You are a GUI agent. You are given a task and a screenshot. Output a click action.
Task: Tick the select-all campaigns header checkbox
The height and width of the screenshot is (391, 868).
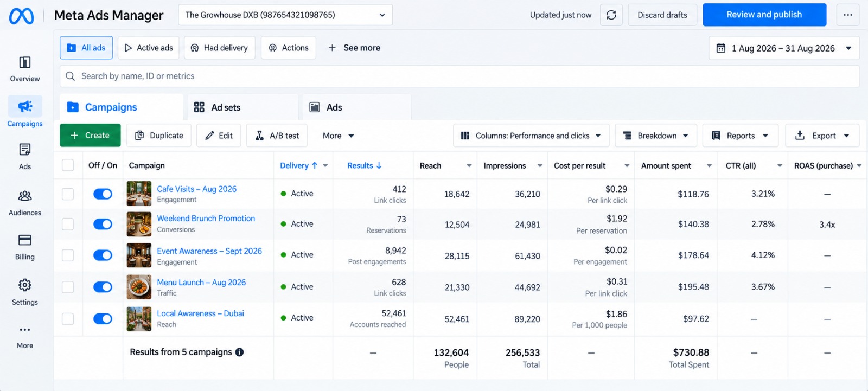coord(68,165)
